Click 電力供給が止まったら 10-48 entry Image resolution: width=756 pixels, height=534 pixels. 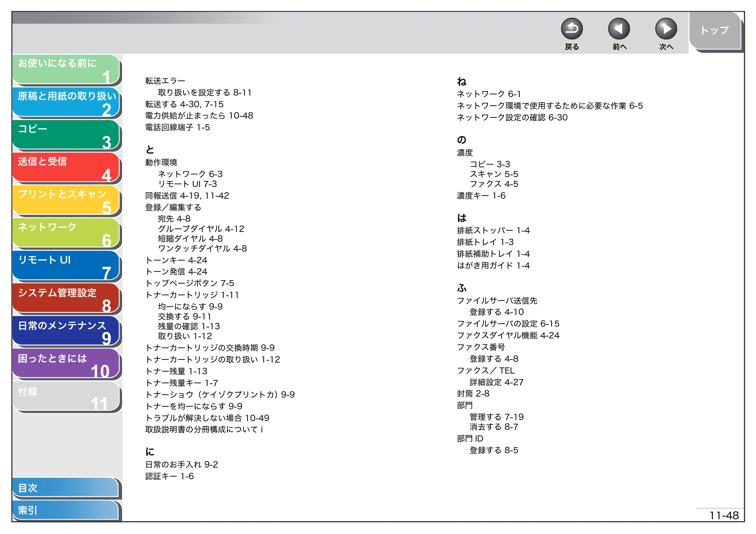pyautogui.click(x=199, y=116)
